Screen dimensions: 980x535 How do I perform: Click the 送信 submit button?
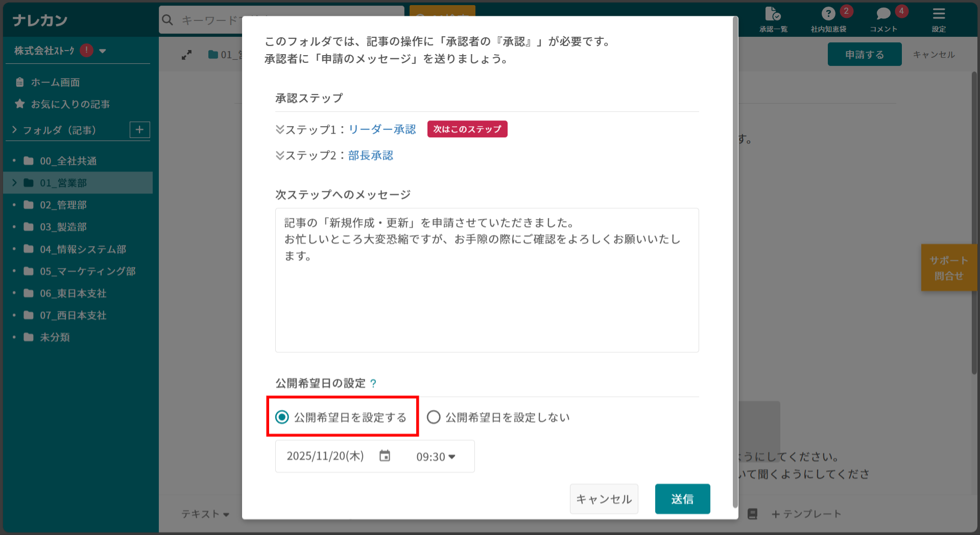click(682, 499)
